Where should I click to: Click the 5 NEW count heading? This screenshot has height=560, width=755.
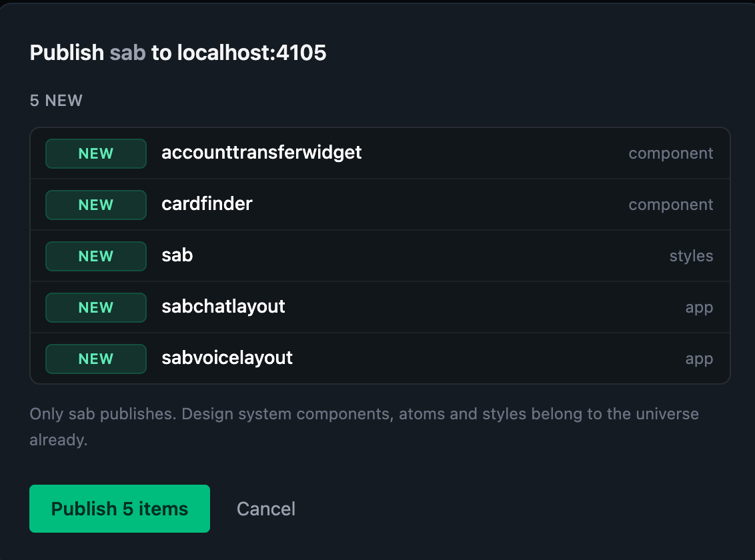[x=56, y=101]
